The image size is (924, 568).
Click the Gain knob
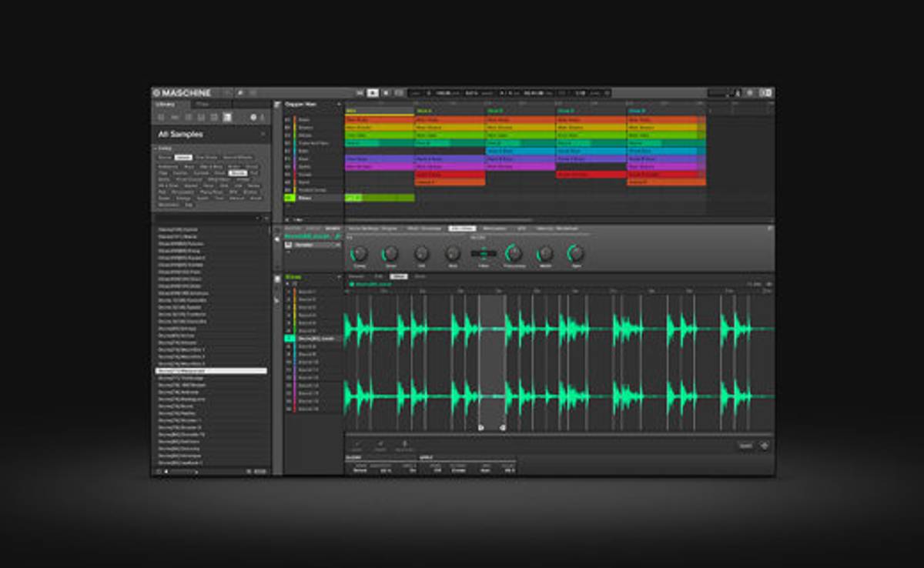[x=576, y=253]
